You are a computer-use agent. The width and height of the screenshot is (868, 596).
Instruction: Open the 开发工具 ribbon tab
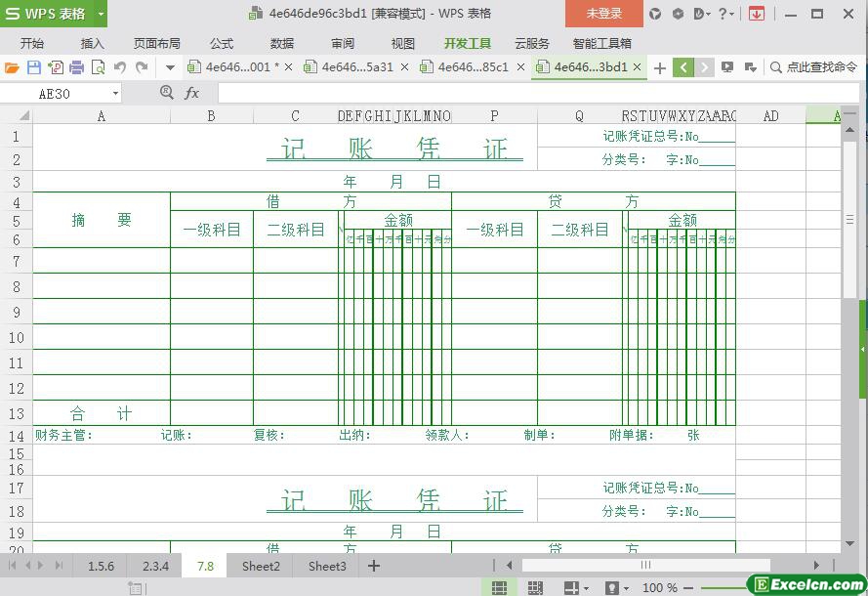pos(467,43)
